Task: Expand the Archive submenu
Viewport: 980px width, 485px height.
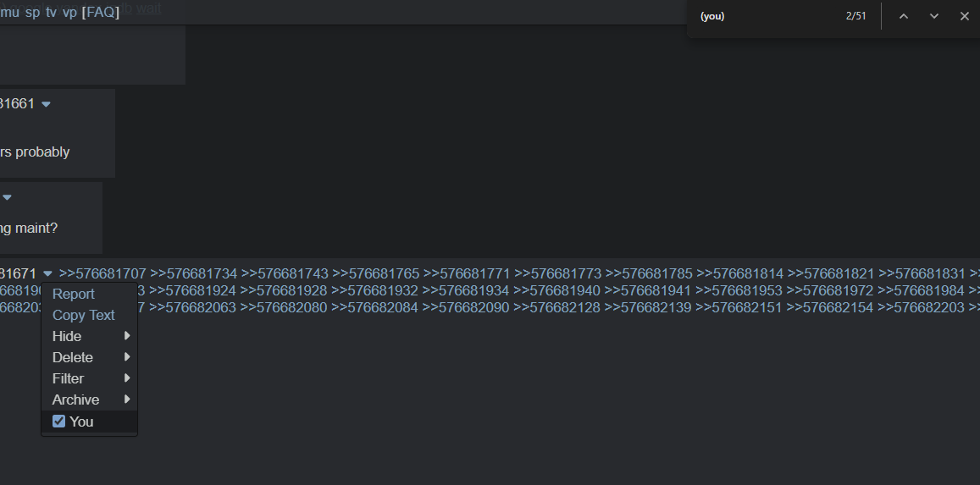Action: point(90,400)
